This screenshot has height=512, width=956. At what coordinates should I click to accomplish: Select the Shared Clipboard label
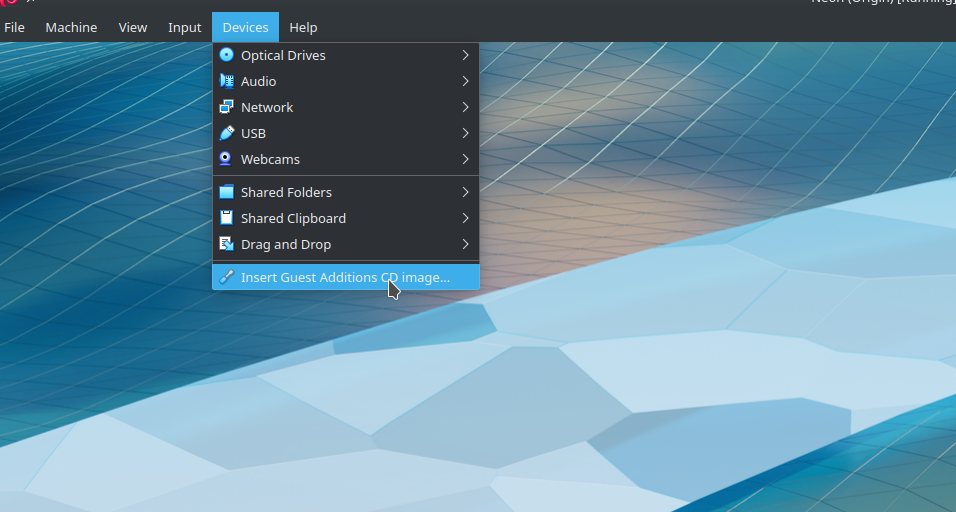click(293, 218)
